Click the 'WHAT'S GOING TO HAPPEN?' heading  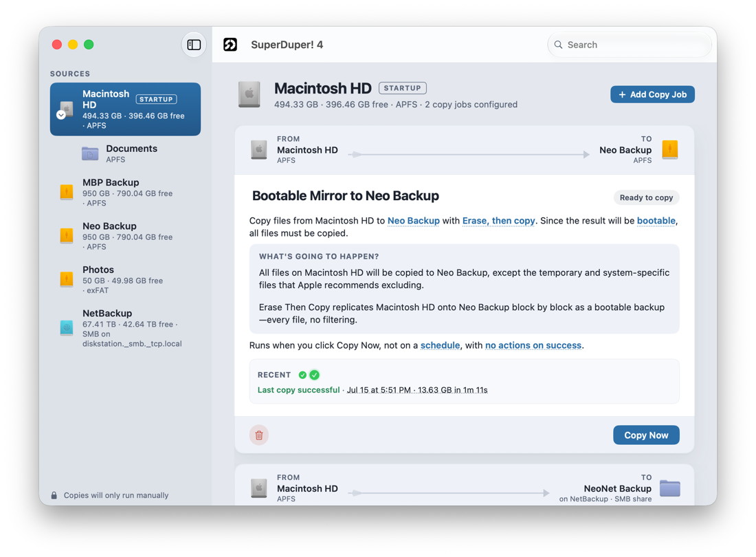(x=319, y=256)
